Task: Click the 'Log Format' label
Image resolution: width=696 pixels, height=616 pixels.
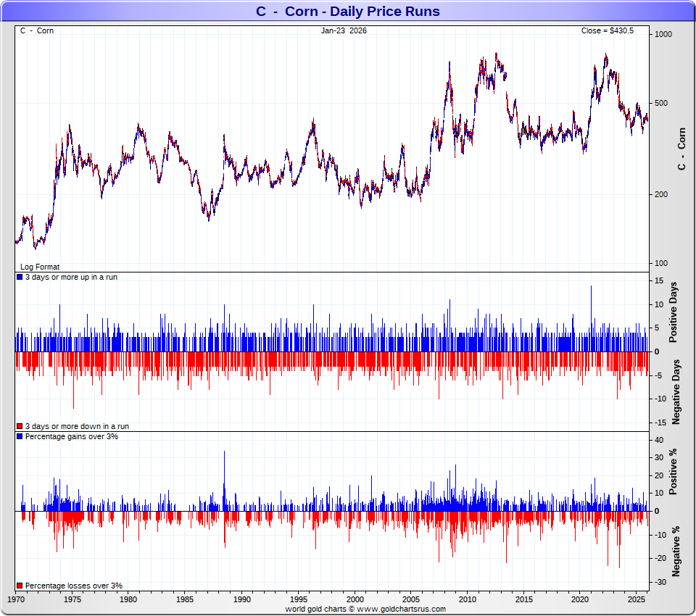Action: pyautogui.click(x=40, y=267)
